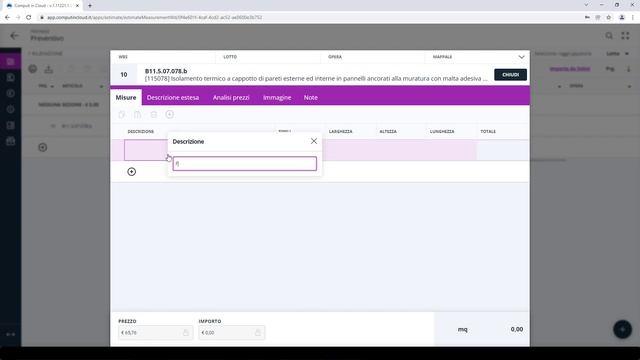Click the OPERA field
The height and width of the screenshot is (360, 640).
pyautogui.click(x=372, y=57)
